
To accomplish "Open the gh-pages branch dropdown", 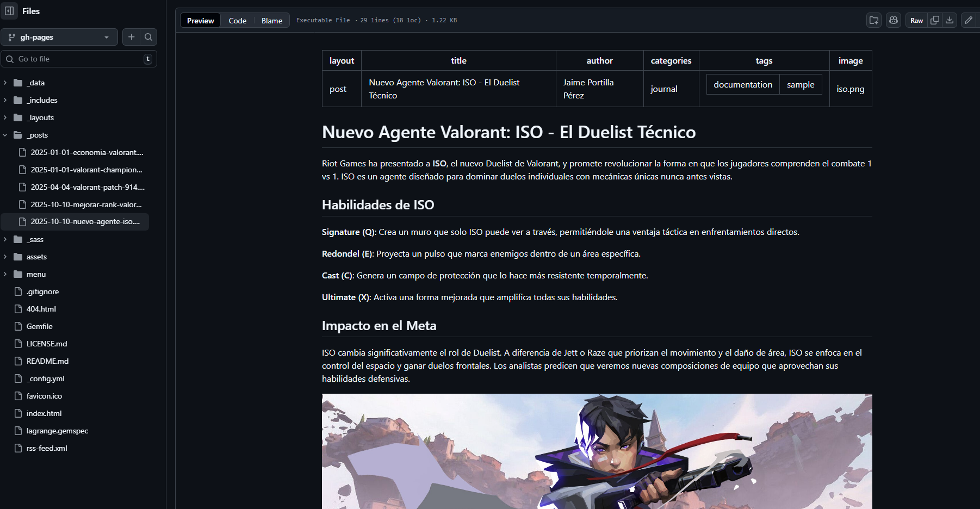I will pyautogui.click(x=59, y=37).
